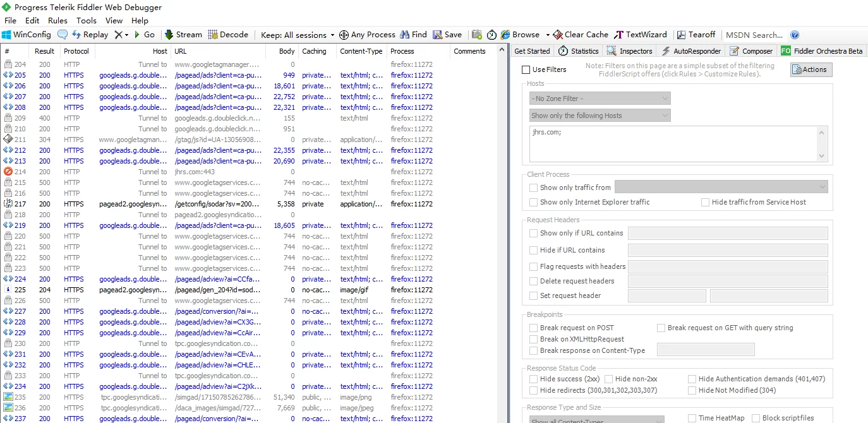Screen dimensions: 868x423
Task: Clear the cache with Clear Cache
Action: coord(581,35)
